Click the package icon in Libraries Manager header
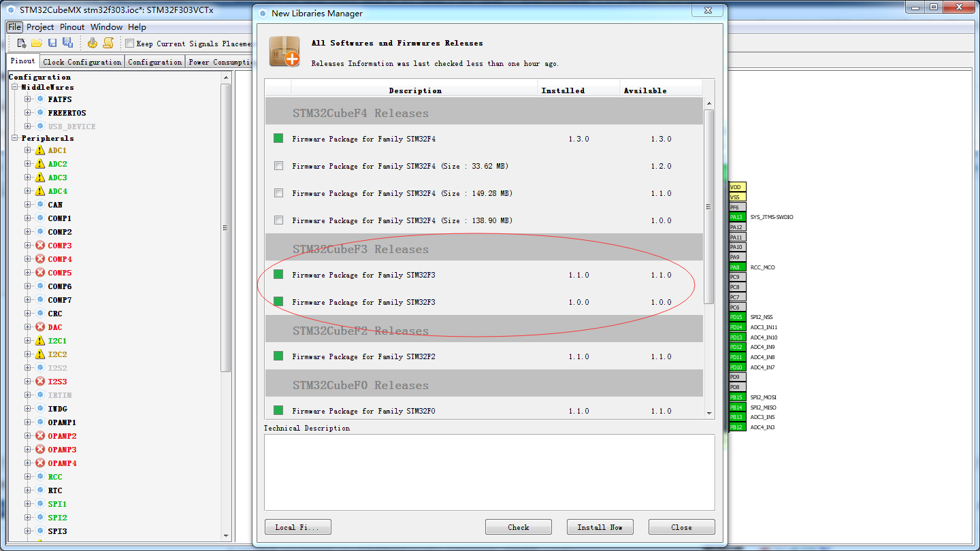The image size is (980, 551). point(284,51)
